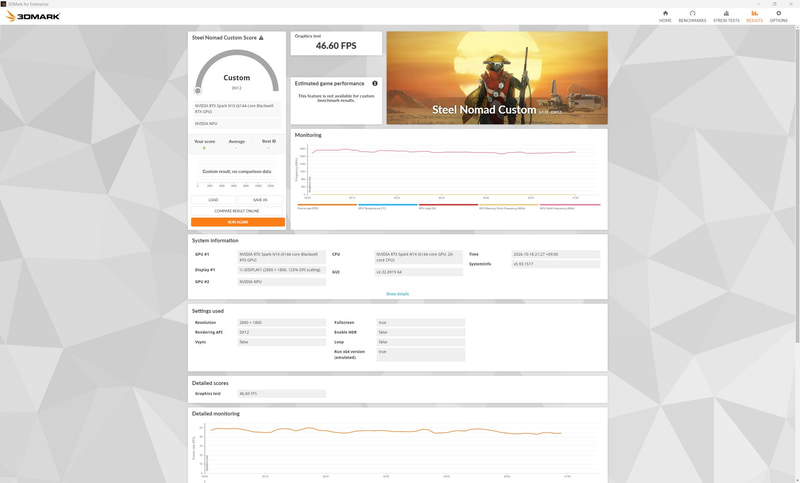Screen dimensions: 800x483
Task: Click the Fullscreen true value
Action: point(420,322)
